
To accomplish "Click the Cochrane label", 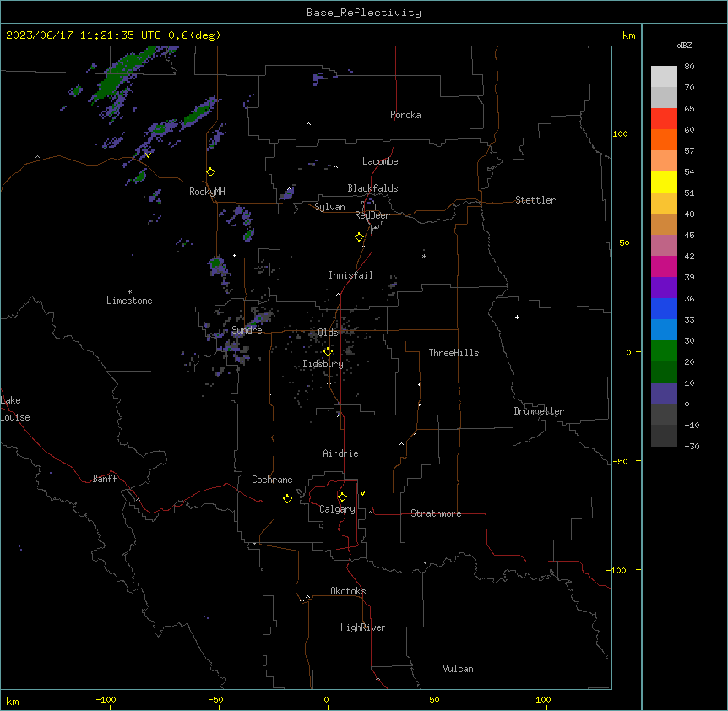I will [x=272, y=480].
